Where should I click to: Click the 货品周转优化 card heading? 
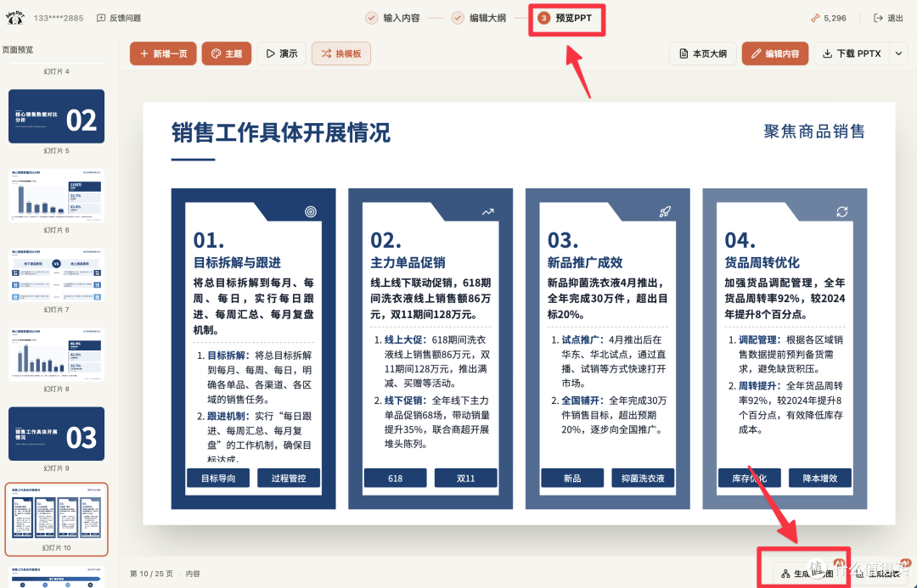[762, 262]
